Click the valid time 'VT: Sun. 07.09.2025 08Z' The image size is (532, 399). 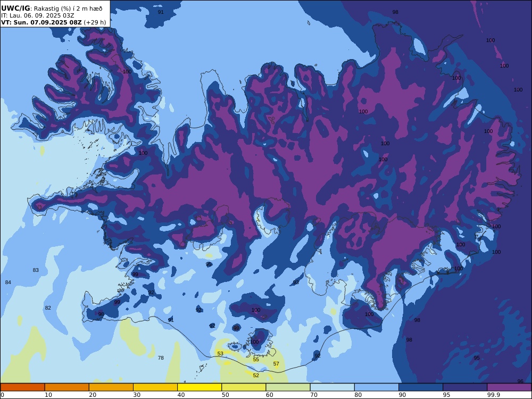(41, 22)
